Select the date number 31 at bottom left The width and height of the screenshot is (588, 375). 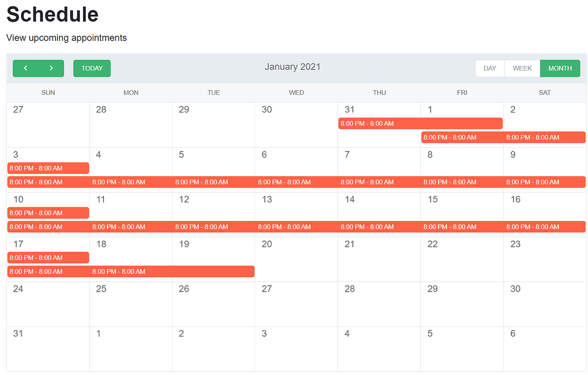tap(18, 334)
